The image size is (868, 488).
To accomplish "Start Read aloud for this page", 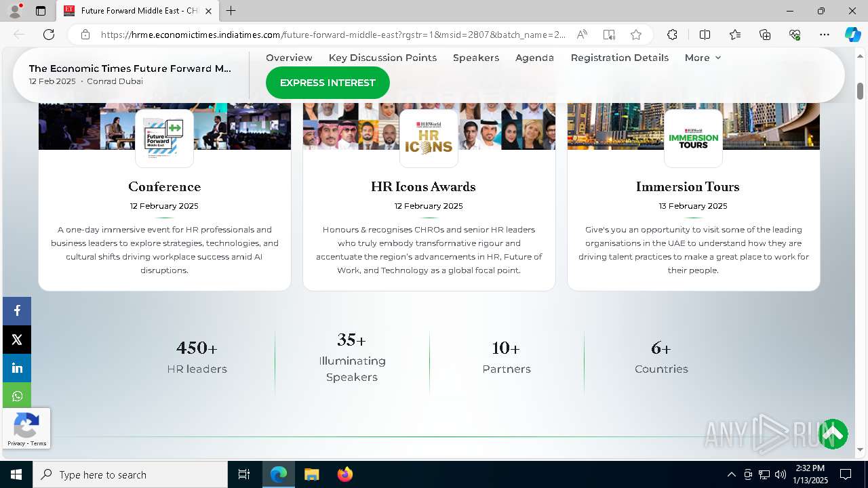I will click(582, 35).
